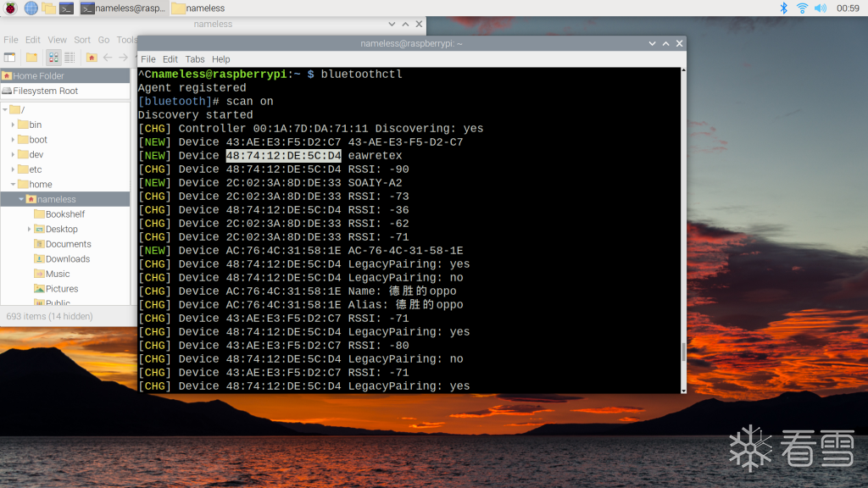Screen dimensions: 868x488
Task: Open the volume control tray icon
Action: coord(821,8)
